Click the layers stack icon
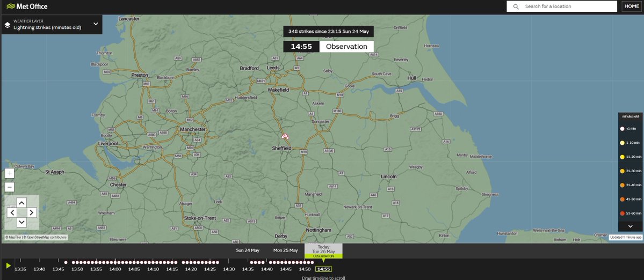This screenshot has height=280, width=644. (x=8, y=25)
